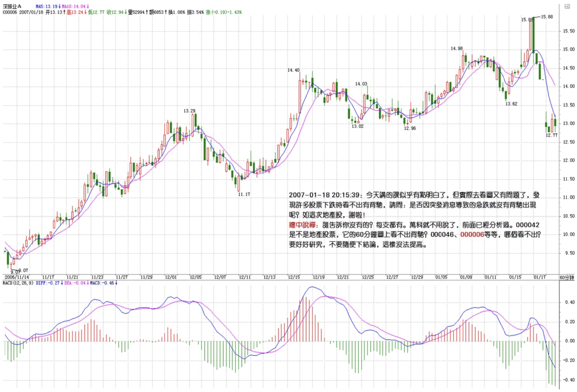This screenshot has width=577, height=392.
Task: Click the red 000006 stock code in text
Action: pos(472,235)
